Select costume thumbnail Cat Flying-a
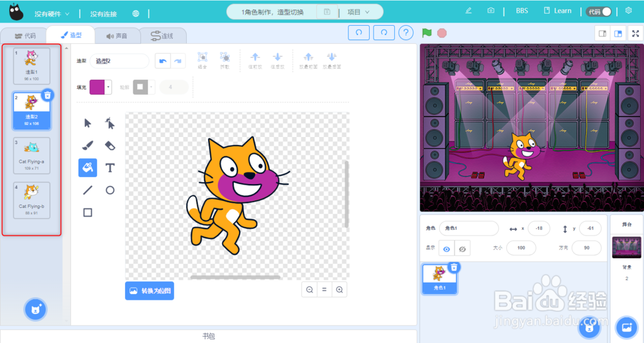Viewport: 644px width, 343px height. [32, 156]
